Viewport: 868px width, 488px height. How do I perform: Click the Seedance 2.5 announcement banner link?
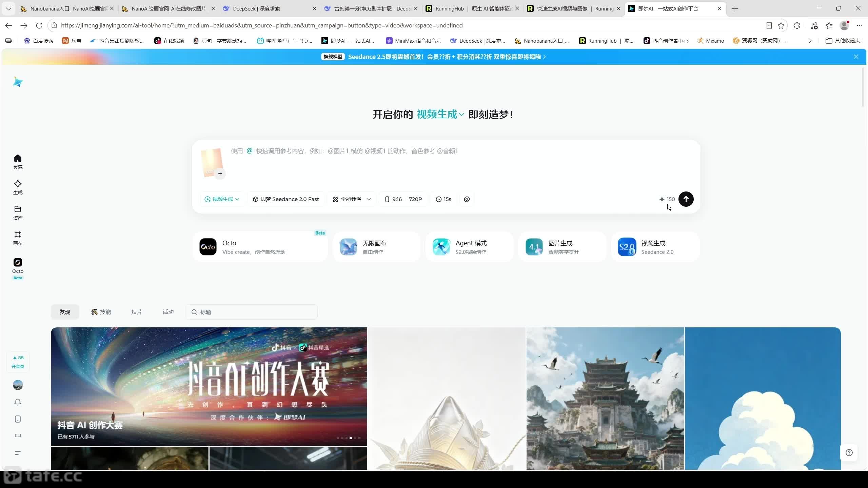(x=434, y=57)
